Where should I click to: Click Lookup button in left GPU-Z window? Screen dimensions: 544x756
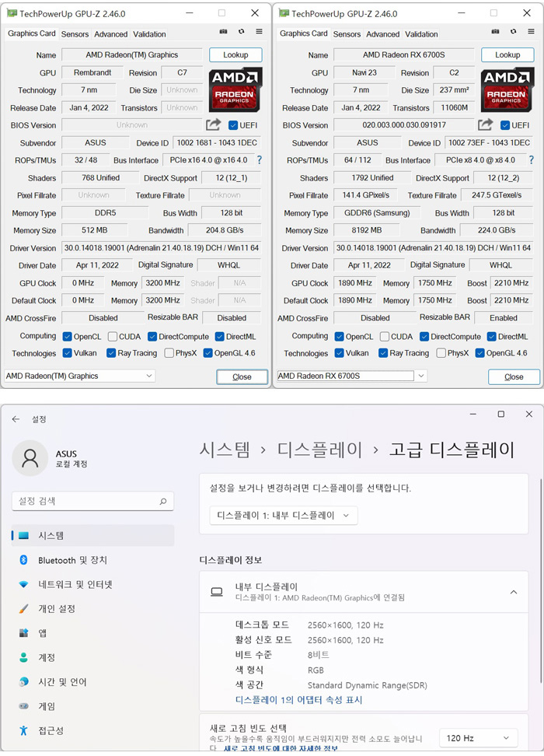pyautogui.click(x=235, y=55)
